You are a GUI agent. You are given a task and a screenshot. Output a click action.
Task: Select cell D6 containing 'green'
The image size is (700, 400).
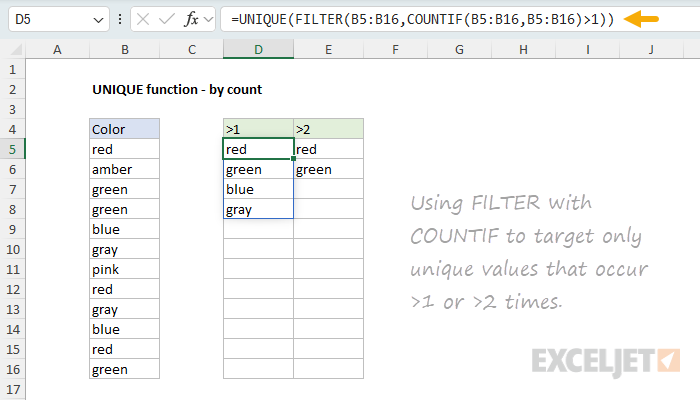[258, 169]
